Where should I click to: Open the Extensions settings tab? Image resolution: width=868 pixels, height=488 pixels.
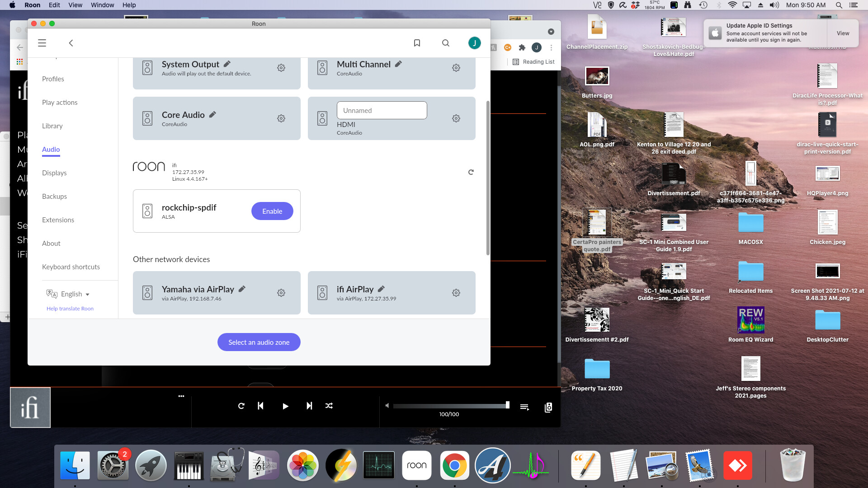click(x=58, y=220)
